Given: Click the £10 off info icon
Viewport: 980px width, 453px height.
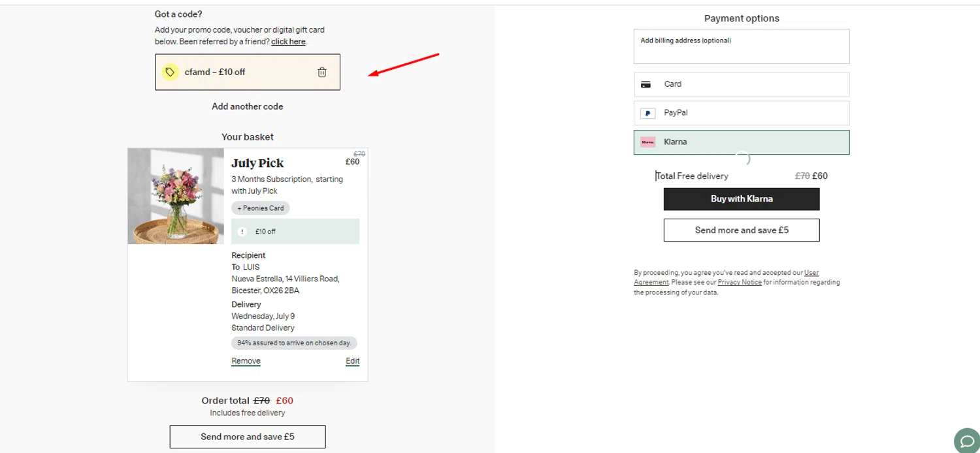Looking at the screenshot, I should (x=242, y=232).
